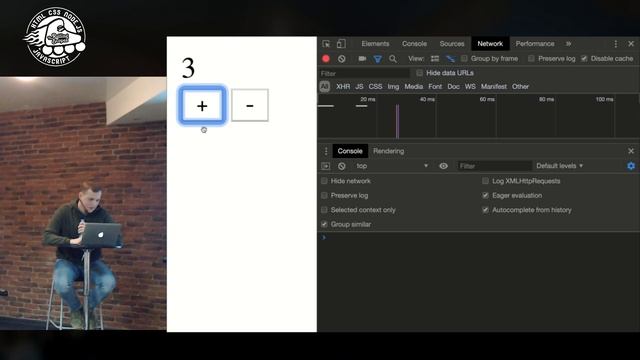Screen dimensions: 640x360
Task: Filter requests by JS
Action: click(x=359, y=87)
